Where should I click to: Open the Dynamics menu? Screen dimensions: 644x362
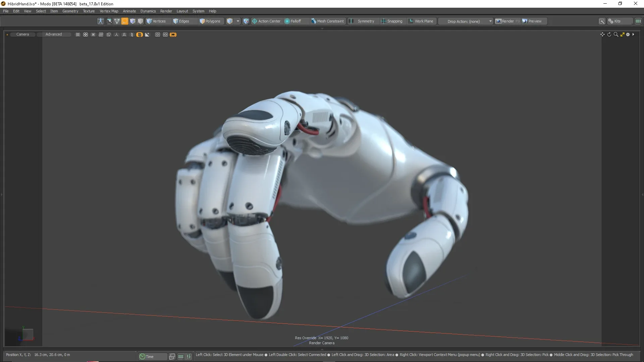coord(148,11)
